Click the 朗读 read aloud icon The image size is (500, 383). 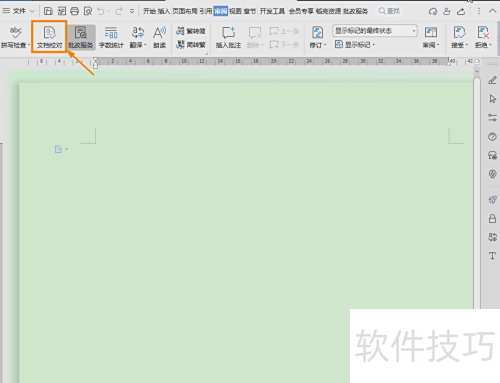pos(160,37)
